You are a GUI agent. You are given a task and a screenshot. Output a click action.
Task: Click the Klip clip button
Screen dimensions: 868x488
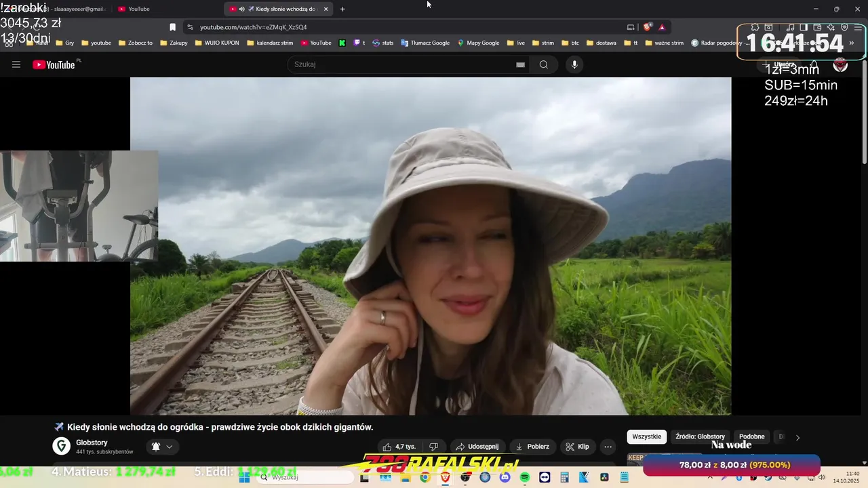coord(578,447)
